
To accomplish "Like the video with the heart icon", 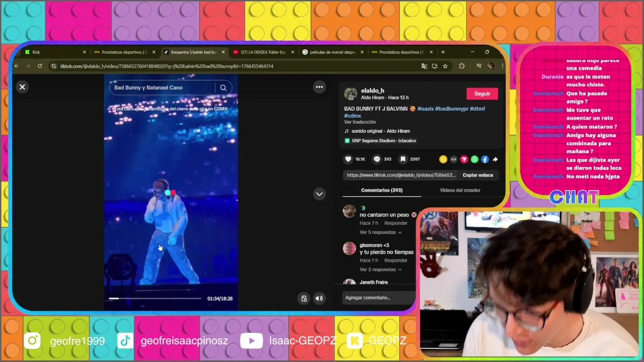I will (x=348, y=159).
